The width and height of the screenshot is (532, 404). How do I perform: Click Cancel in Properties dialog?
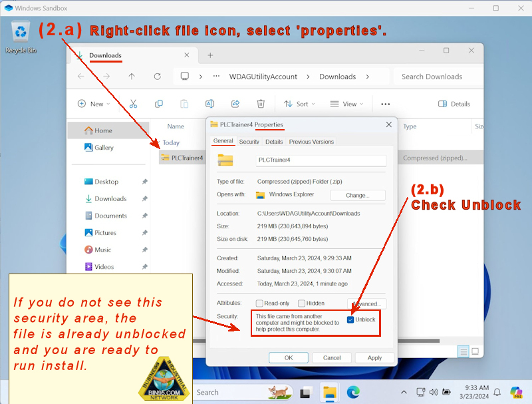pyautogui.click(x=332, y=358)
